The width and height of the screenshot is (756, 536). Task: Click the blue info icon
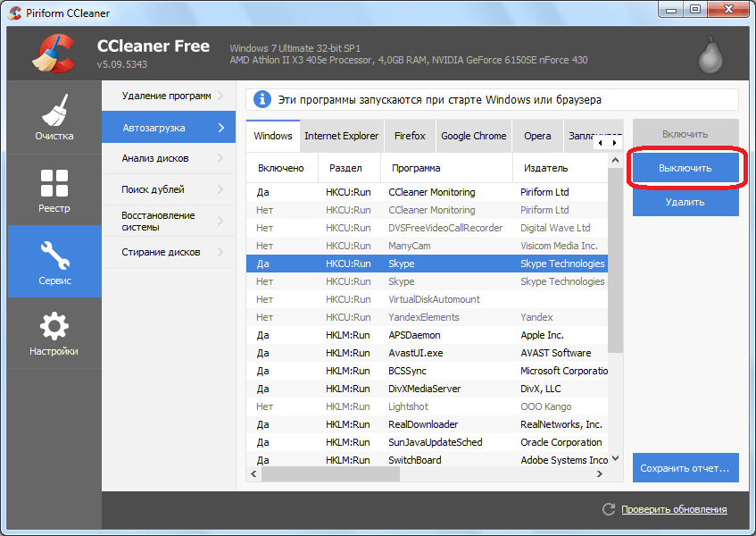262,99
